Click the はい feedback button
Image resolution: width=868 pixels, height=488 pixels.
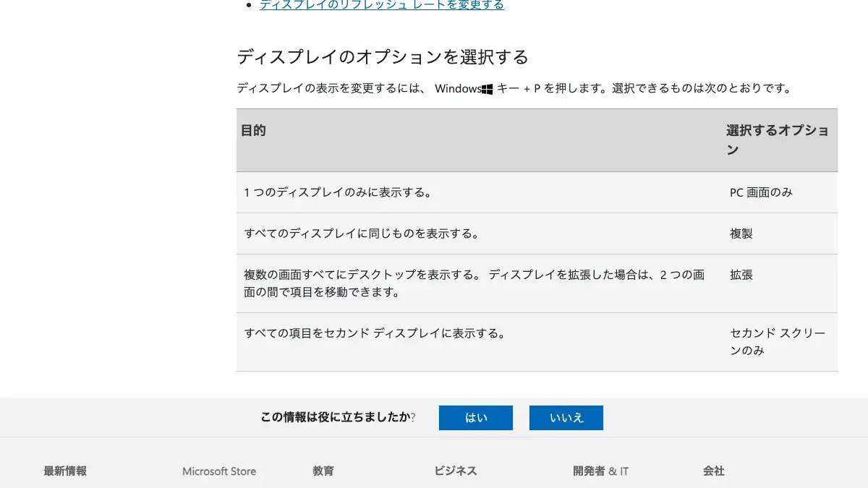click(476, 418)
